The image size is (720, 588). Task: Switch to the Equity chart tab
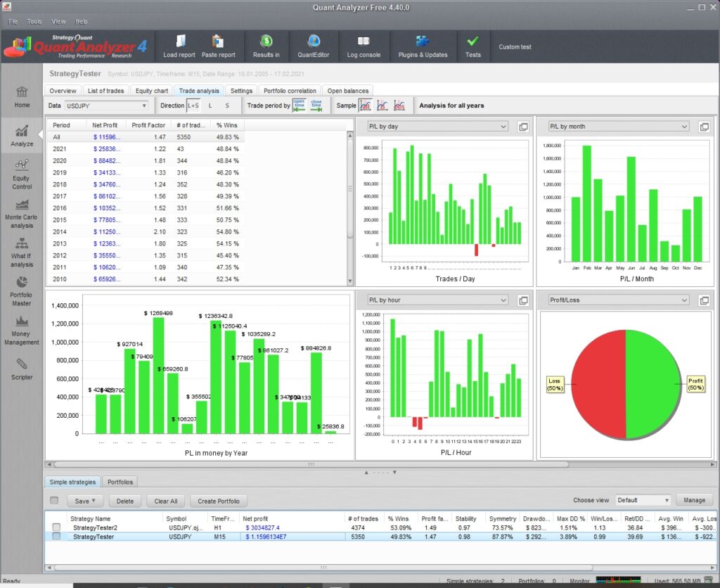pyautogui.click(x=152, y=91)
